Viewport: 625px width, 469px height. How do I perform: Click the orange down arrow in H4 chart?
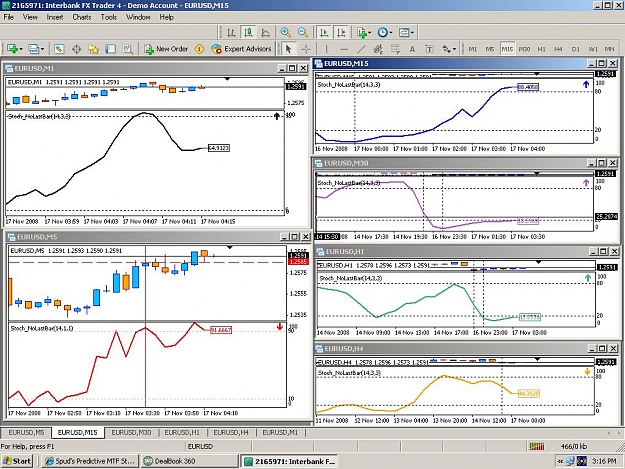pyautogui.click(x=587, y=372)
